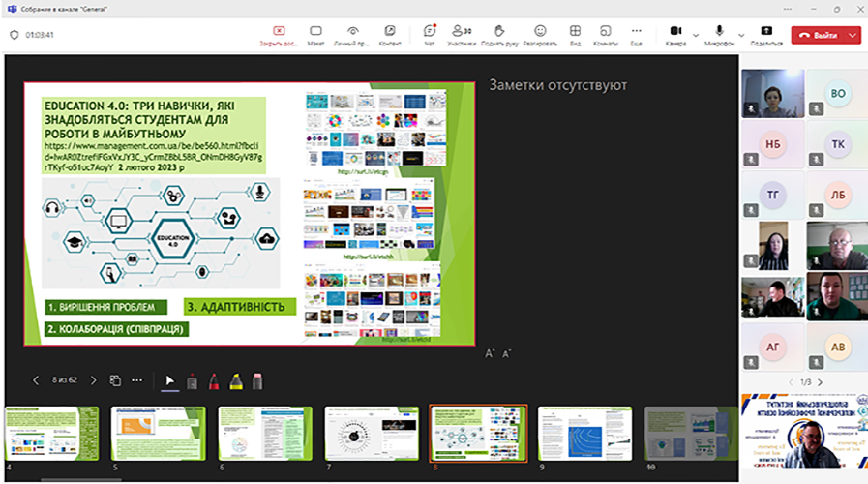The image size is (868, 484).
Task: Open the Rooms option
Action: [x=605, y=35]
